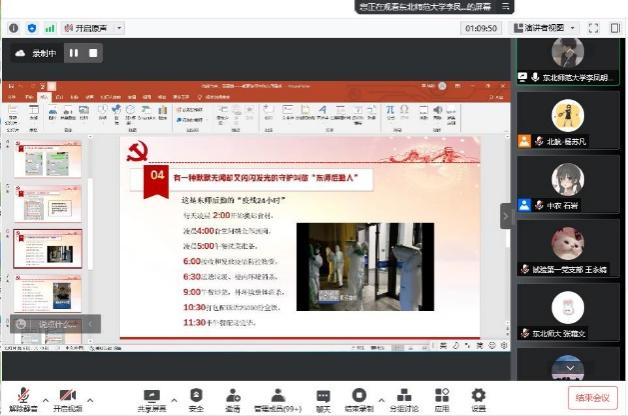Turn on the camera (开启视频)
628x416 pixels.
pyautogui.click(x=67, y=397)
